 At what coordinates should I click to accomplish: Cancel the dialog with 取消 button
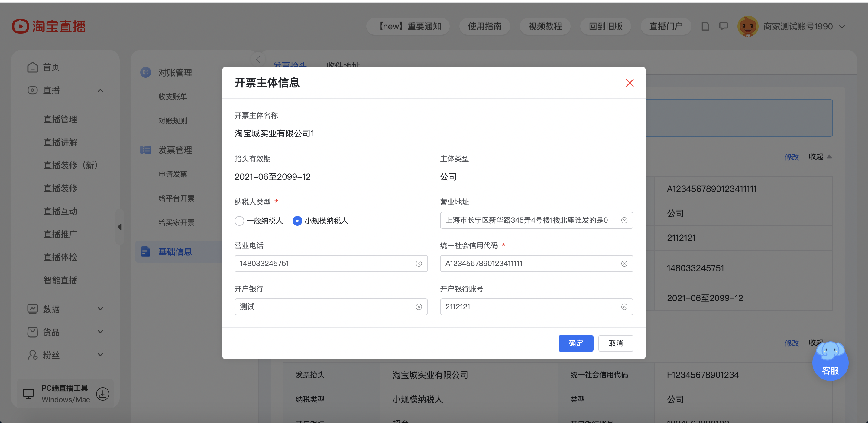click(x=615, y=343)
